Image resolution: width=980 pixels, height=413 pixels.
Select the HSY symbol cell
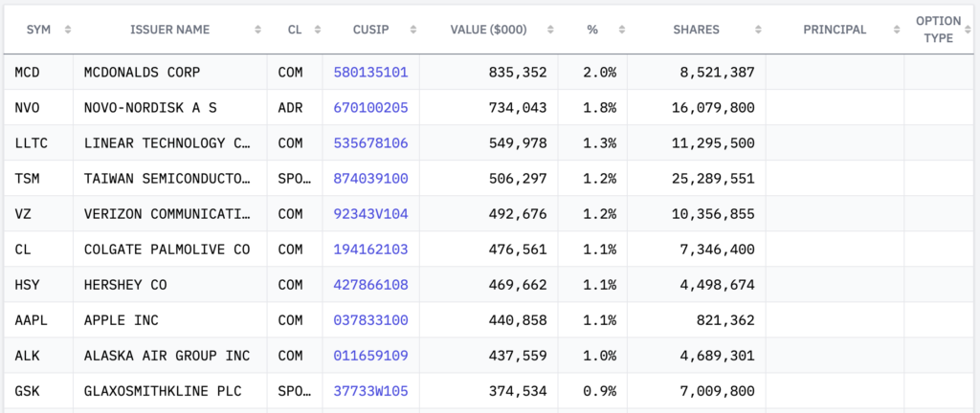coord(38,285)
